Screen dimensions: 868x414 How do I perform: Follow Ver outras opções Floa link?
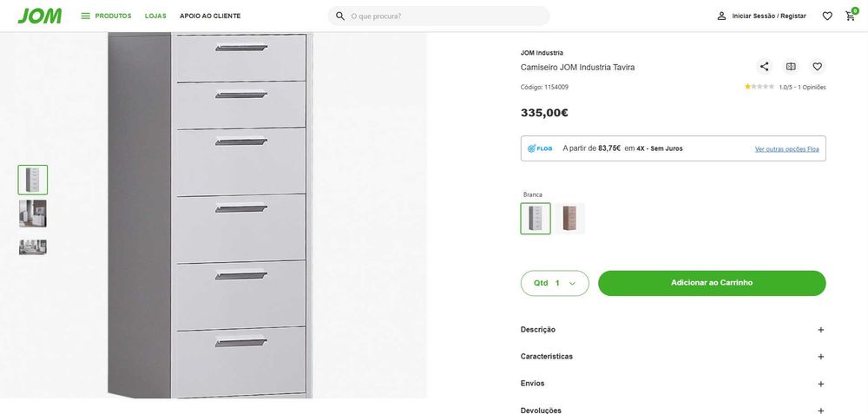(x=786, y=148)
